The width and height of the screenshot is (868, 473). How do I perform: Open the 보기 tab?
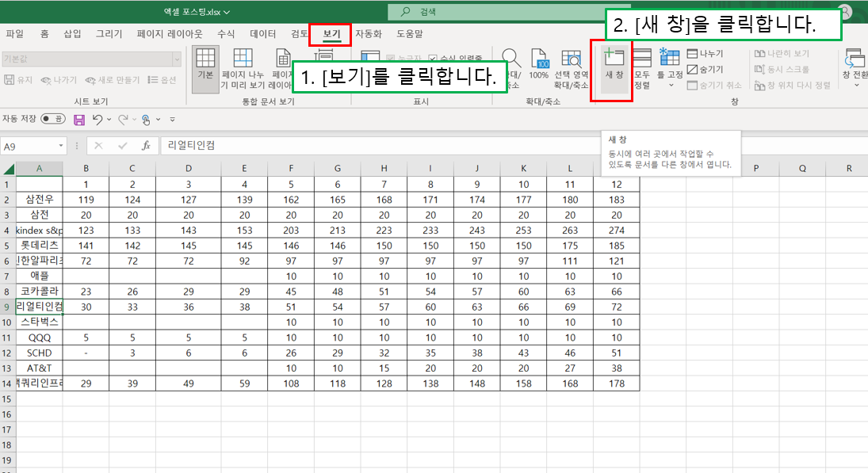331,34
